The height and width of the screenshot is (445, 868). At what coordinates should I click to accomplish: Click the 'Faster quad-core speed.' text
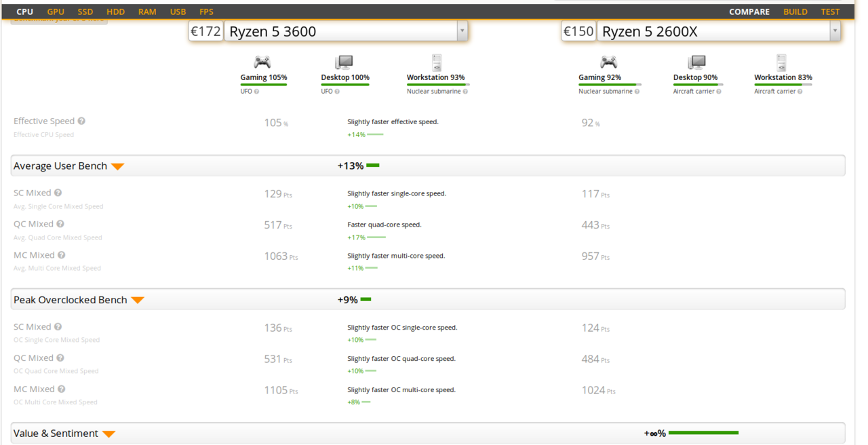[x=384, y=225]
